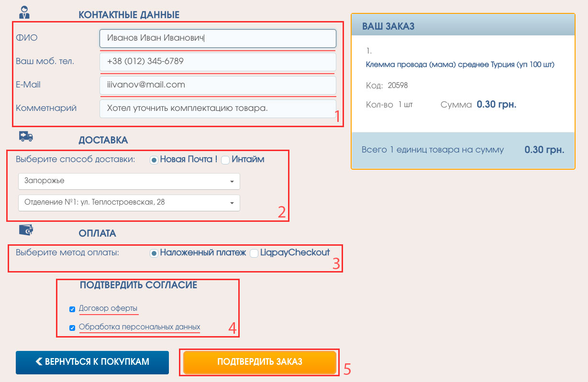Select the mobile phone number field
Image resolution: width=588 pixels, height=382 pixels.
(218, 62)
